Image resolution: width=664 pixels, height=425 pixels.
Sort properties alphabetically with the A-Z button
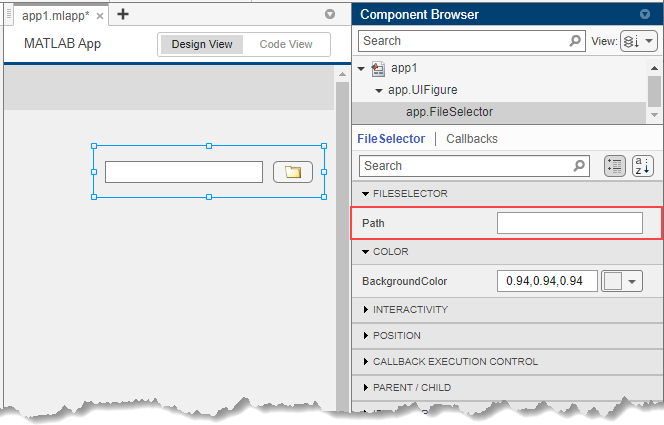coord(643,166)
